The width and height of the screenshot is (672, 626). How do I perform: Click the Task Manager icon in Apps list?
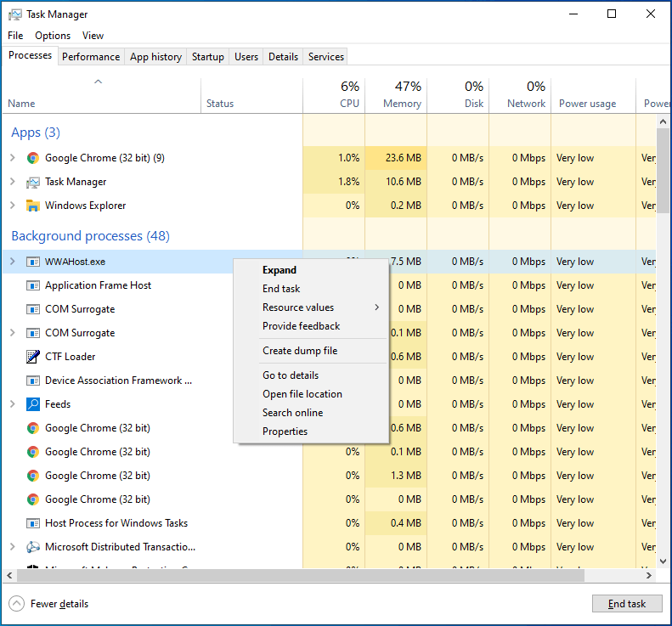pyautogui.click(x=33, y=182)
